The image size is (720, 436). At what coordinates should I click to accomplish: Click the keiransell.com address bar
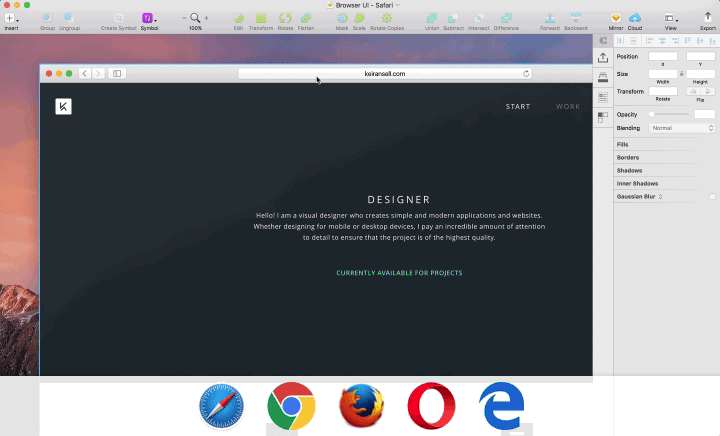385,73
